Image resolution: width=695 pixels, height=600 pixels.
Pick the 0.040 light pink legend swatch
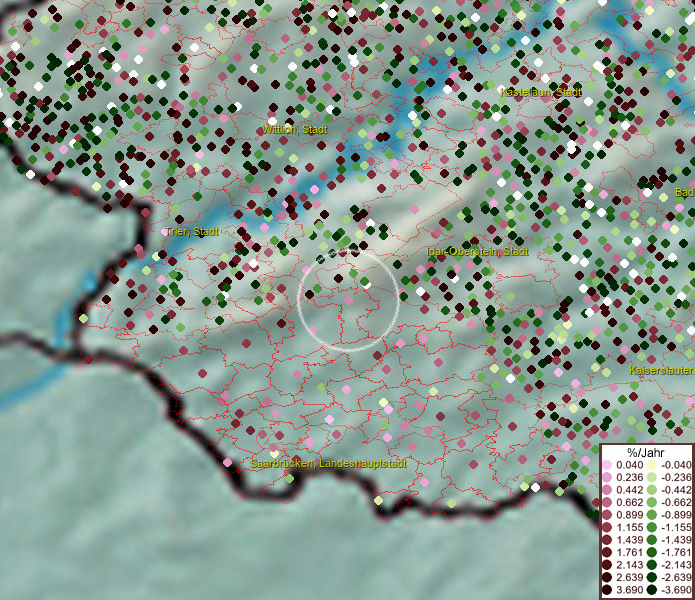click(607, 466)
